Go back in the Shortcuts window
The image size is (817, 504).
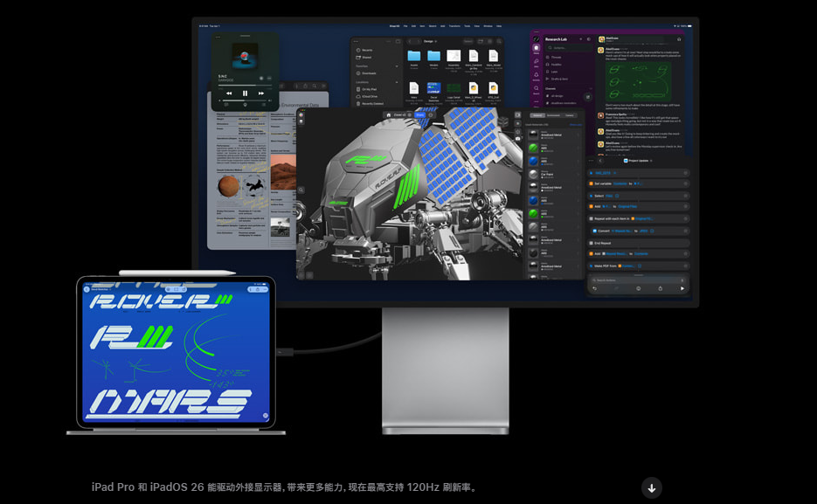[x=600, y=161]
